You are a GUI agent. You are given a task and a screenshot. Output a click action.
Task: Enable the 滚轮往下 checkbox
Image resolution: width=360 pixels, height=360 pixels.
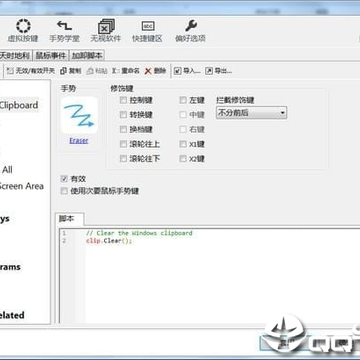click(123, 159)
